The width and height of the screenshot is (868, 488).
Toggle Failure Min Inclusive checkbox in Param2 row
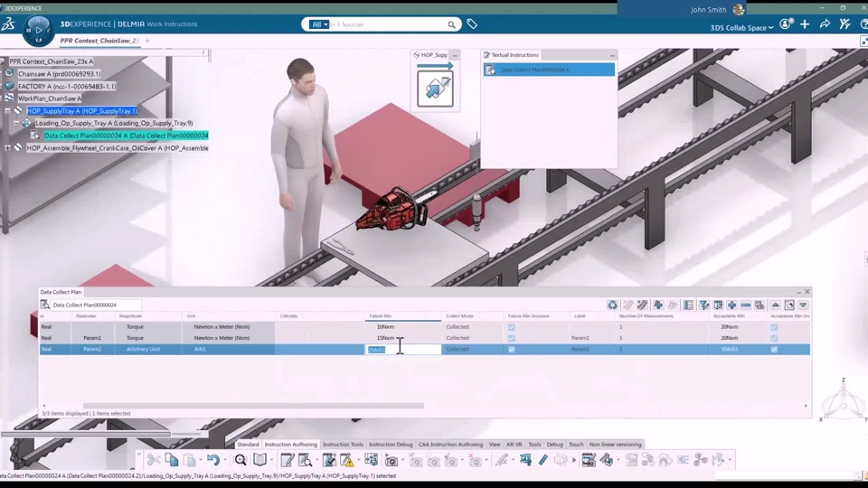512,350
